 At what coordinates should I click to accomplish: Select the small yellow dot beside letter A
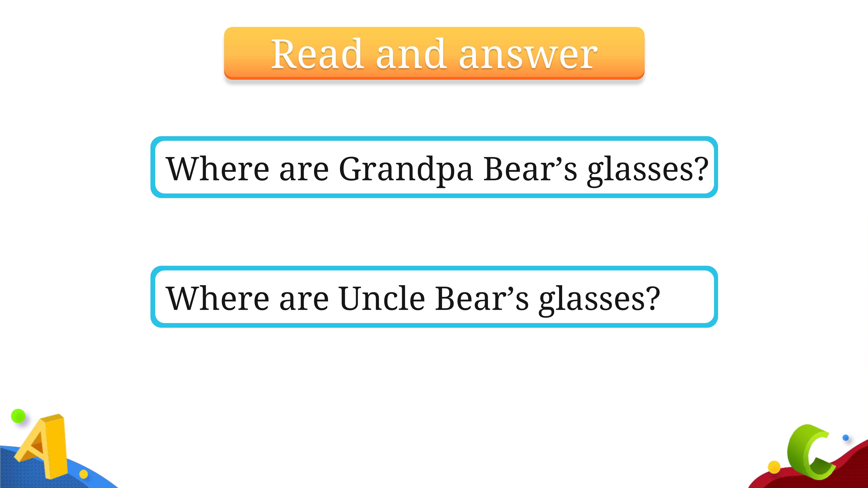[x=84, y=474]
